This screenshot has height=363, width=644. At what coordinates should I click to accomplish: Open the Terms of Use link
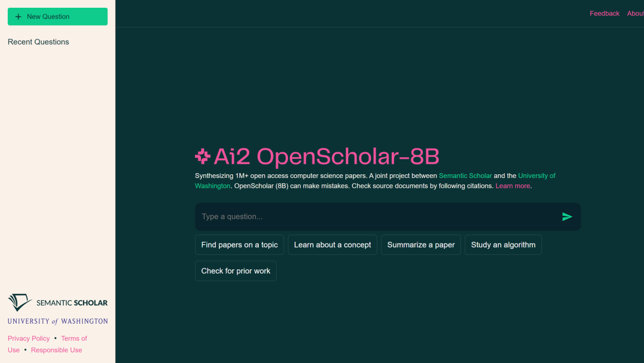tap(74, 339)
